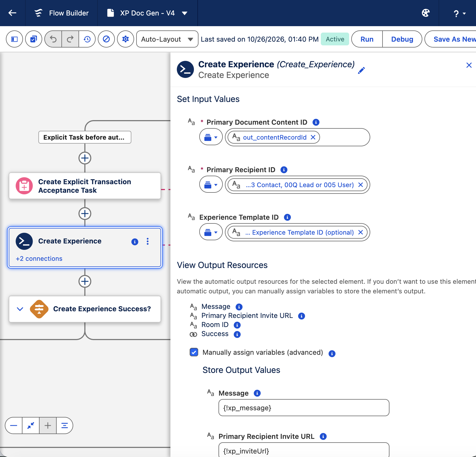Remove out_contentRecordId pill value
The height and width of the screenshot is (457, 476).
point(313,137)
